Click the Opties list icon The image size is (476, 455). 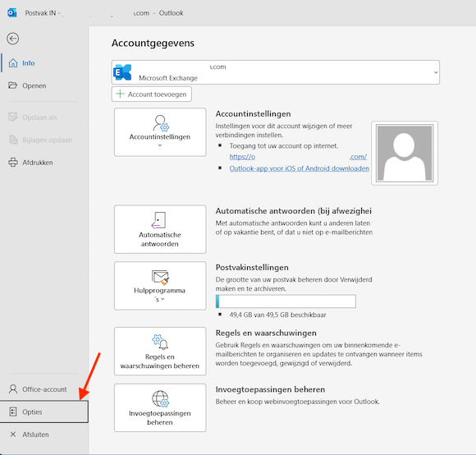(13, 411)
